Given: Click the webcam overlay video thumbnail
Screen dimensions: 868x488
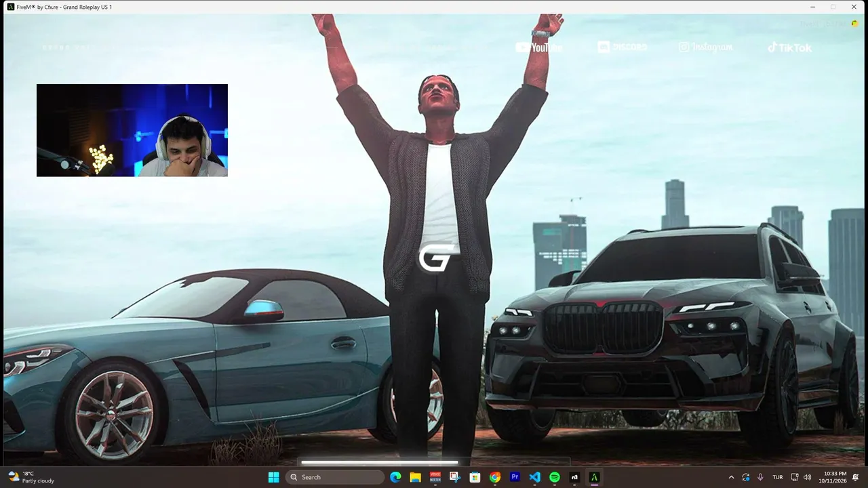Looking at the screenshot, I should (132, 130).
